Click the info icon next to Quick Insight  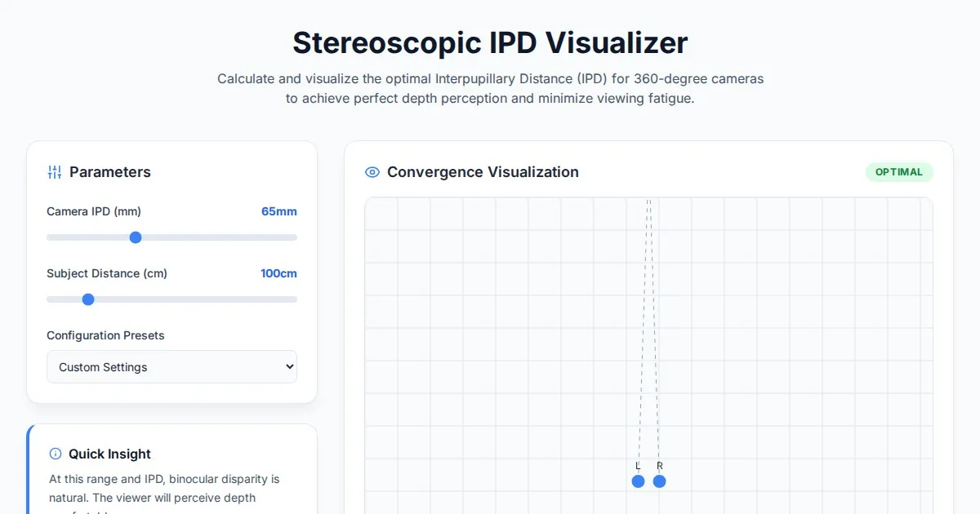point(56,454)
